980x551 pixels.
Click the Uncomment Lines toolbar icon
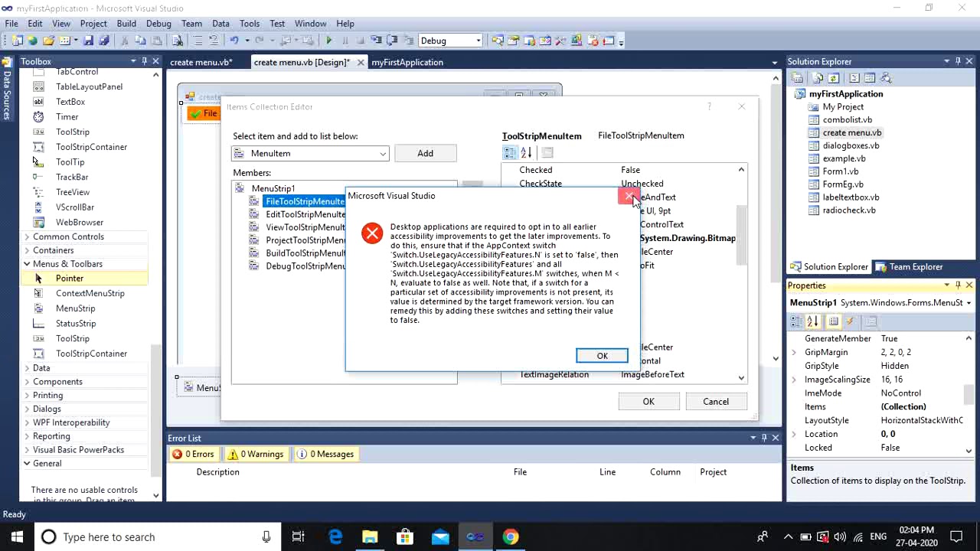[x=214, y=41]
